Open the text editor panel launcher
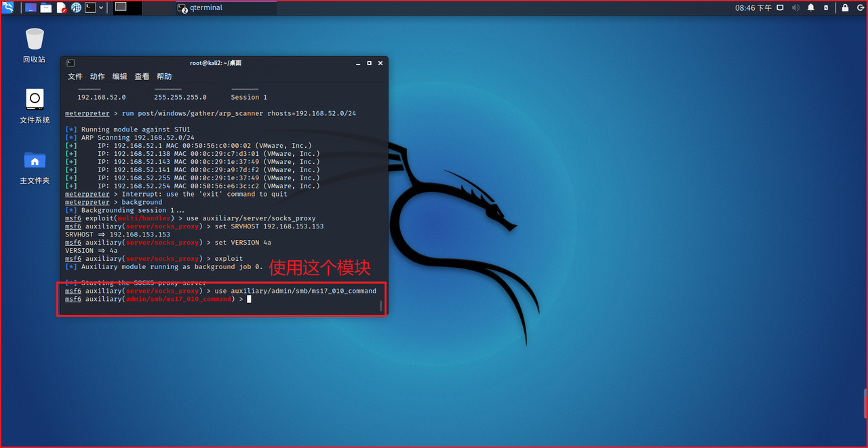The image size is (868, 448). (x=62, y=7)
